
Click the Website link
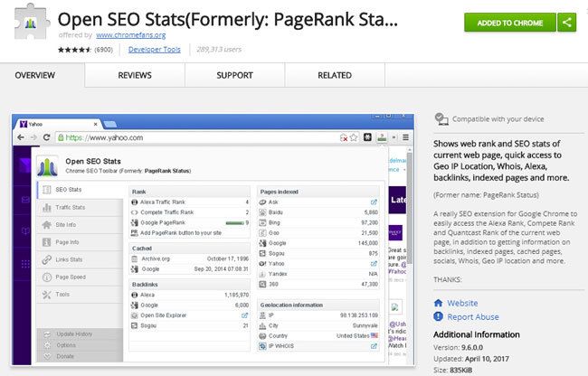coord(462,303)
